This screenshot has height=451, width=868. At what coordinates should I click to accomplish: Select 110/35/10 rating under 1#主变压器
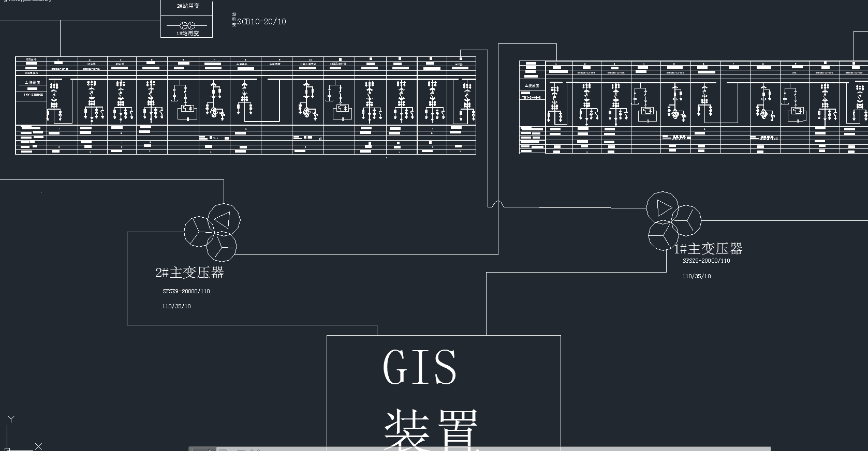(x=697, y=276)
